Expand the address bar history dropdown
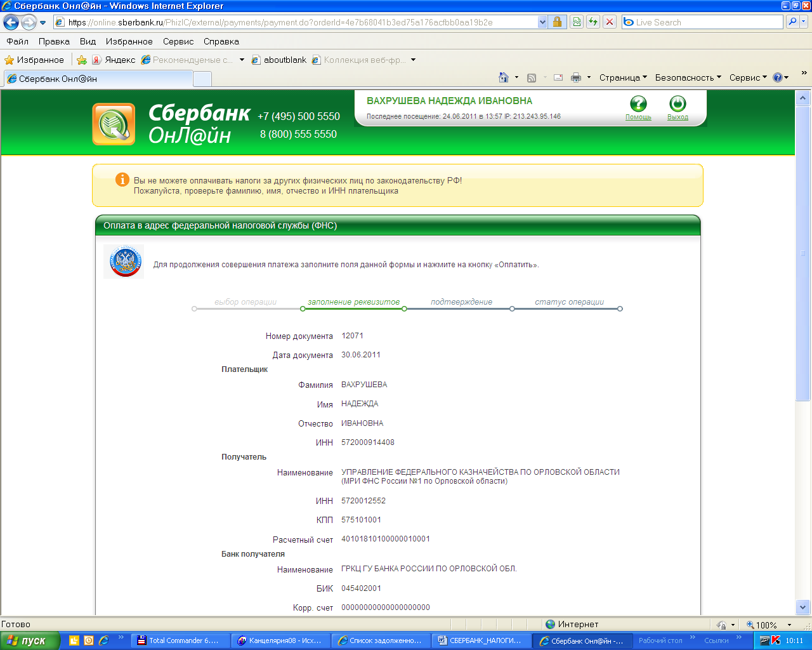Viewport: 812px width, 650px height. pyautogui.click(x=542, y=22)
